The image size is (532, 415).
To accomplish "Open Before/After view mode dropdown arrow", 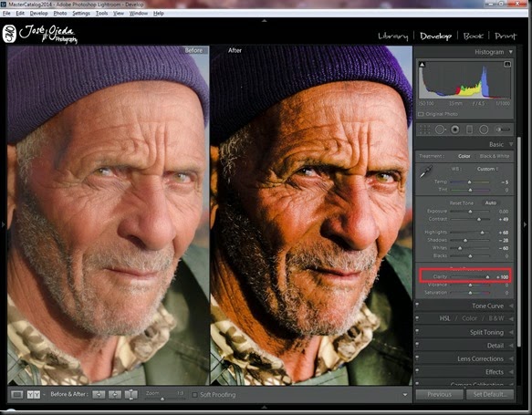I will 44,395.
